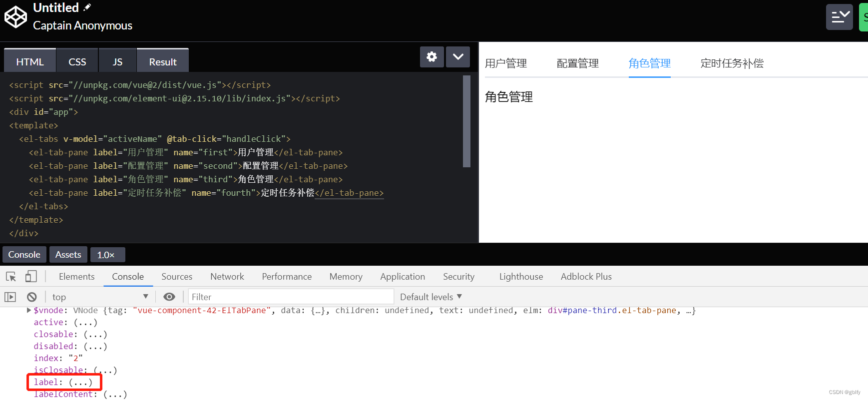Edit pen title via pencil icon
The image size is (868, 400).
(x=87, y=7)
